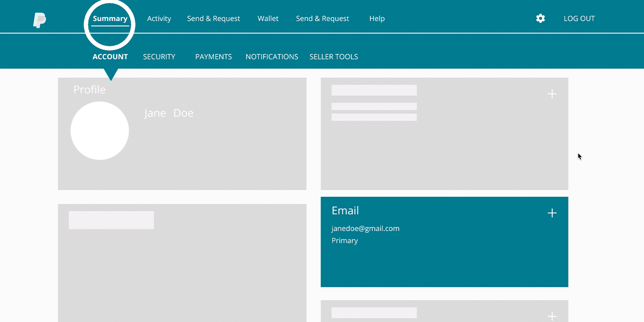
Task: Click the janedoe@gmail.com email address
Action: point(366,229)
